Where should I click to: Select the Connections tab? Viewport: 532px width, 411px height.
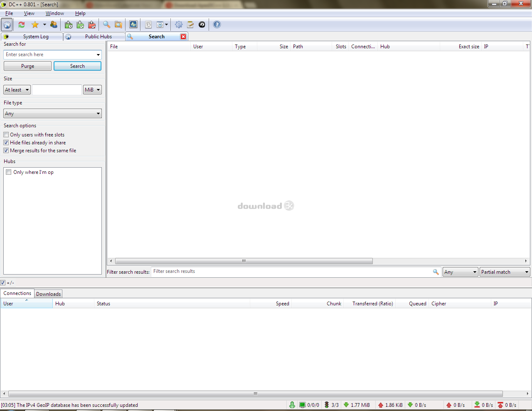(17, 293)
